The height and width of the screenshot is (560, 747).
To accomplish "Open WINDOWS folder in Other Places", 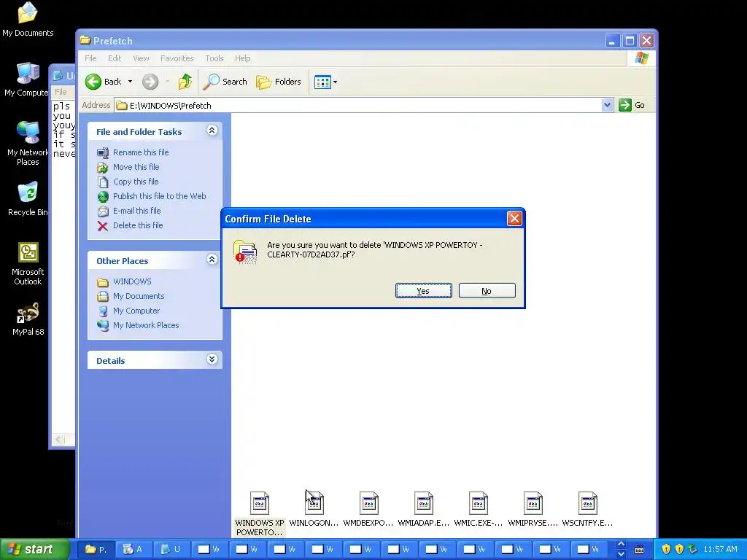I will (x=132, y=281).
